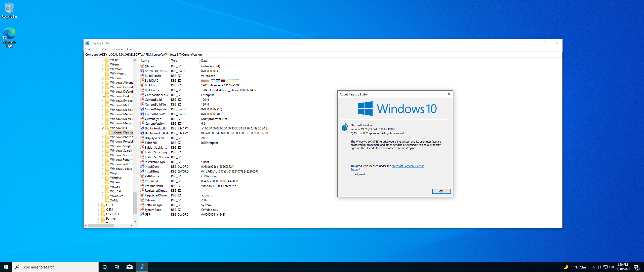Open the weather widget showing 44°F Clear
Image resolution: width=644 pixels, height=272 pixels.
(x=576, y=267)
